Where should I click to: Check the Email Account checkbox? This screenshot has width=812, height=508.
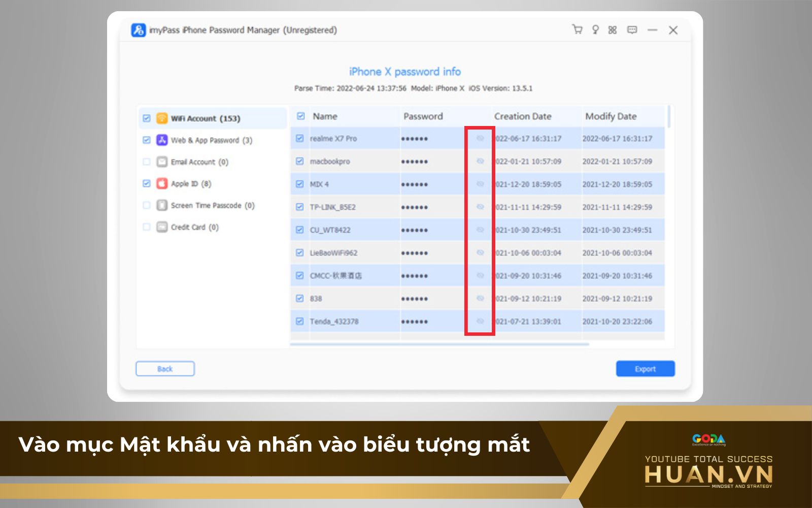point(147,162)
